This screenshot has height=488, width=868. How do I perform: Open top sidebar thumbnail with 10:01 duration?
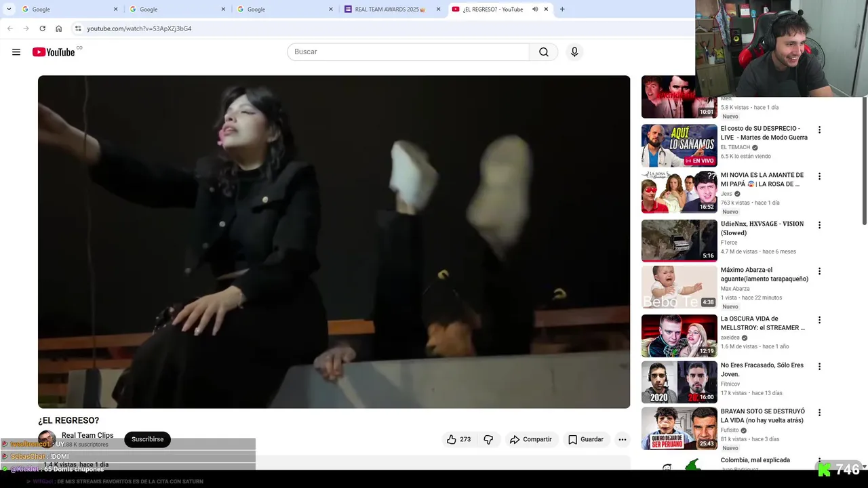[679, 97]
